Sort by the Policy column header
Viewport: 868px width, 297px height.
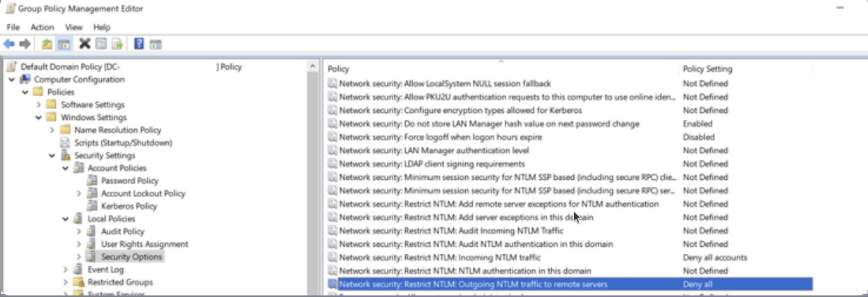pyautogui.click(x=501, y=69)
